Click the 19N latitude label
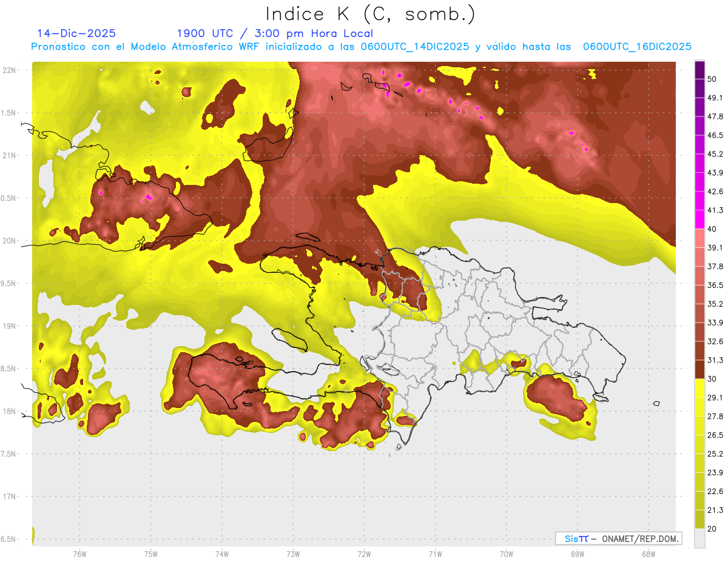 tap(10, 326)
